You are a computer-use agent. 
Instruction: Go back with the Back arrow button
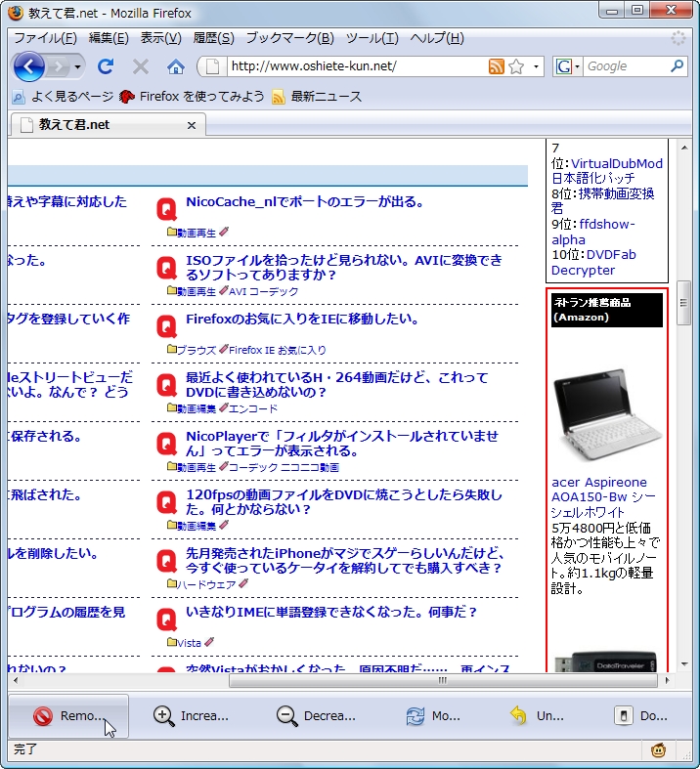[x=29, y=66]
